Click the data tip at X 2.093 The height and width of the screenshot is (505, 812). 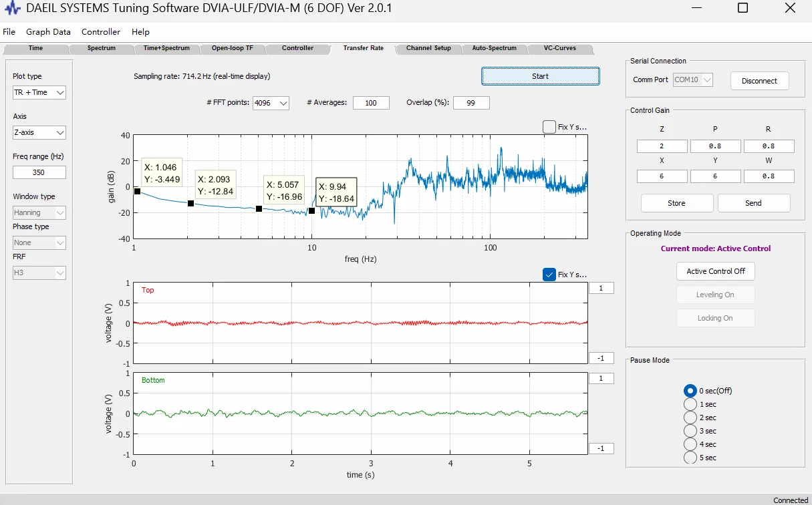click(x=215, y=185)
